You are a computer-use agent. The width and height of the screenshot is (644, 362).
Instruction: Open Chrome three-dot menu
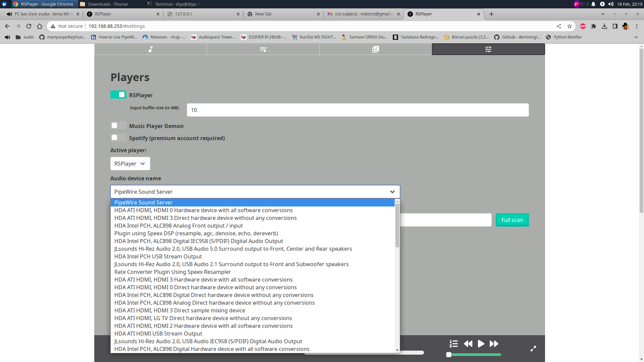637,26
